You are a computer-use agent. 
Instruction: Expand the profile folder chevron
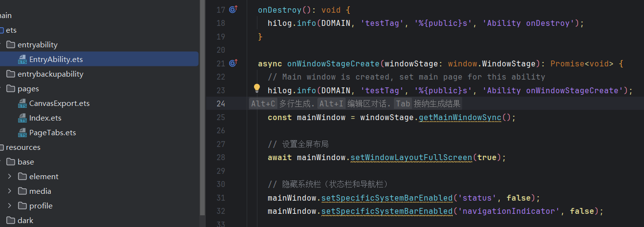(x=10, y=206)
